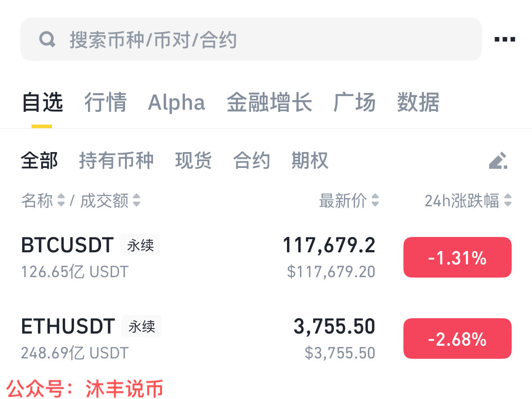Sort by 最新价 using its arrows
Screen dimensions: 532x399
(375, 200)
